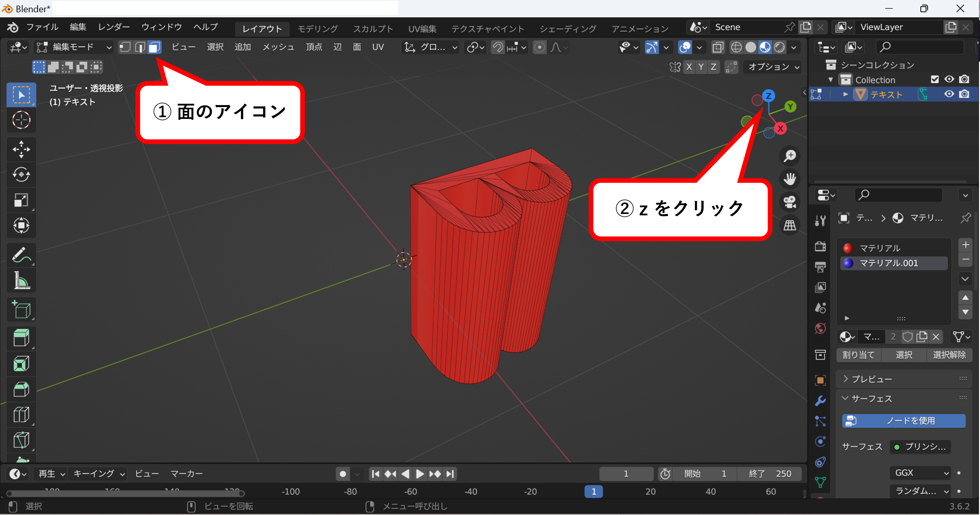
Task: Select the Measure tool
Action: pos(21,281)
